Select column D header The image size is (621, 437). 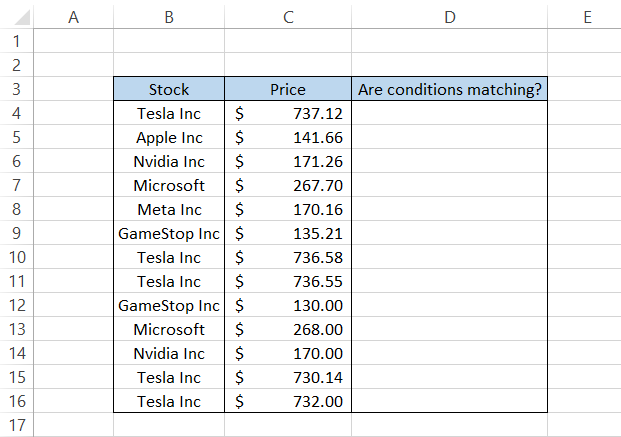click(450, 17)
